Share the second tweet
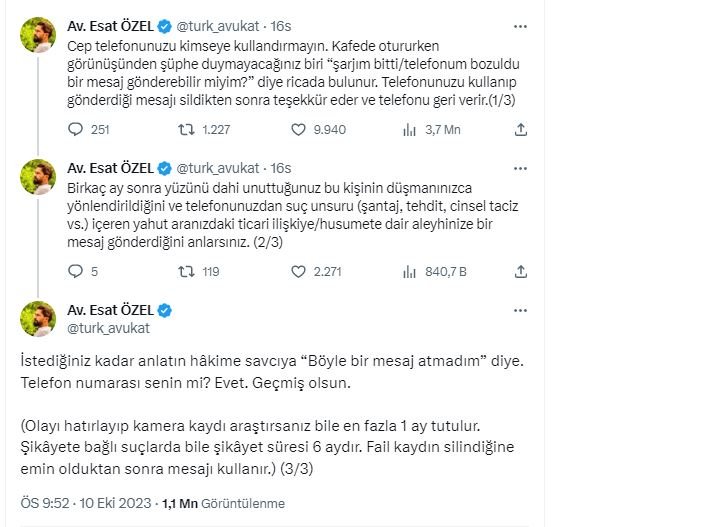This screenshot has height=527, width=702. 520,270
